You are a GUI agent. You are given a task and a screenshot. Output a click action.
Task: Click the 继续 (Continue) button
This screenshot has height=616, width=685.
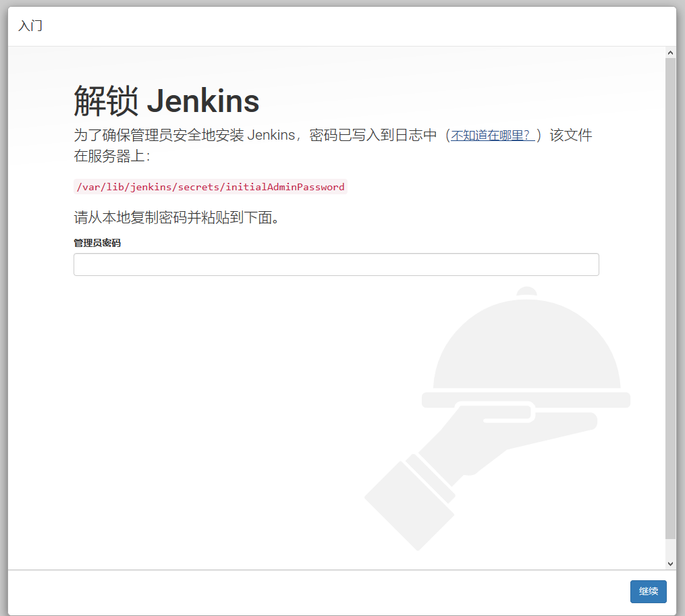click(x=648, y=591)
